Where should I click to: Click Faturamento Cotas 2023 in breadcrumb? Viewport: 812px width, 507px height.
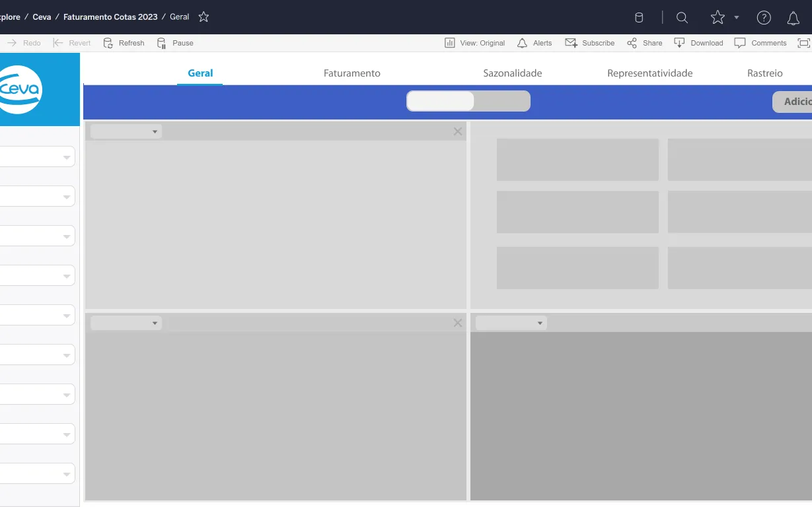[110, 17]
